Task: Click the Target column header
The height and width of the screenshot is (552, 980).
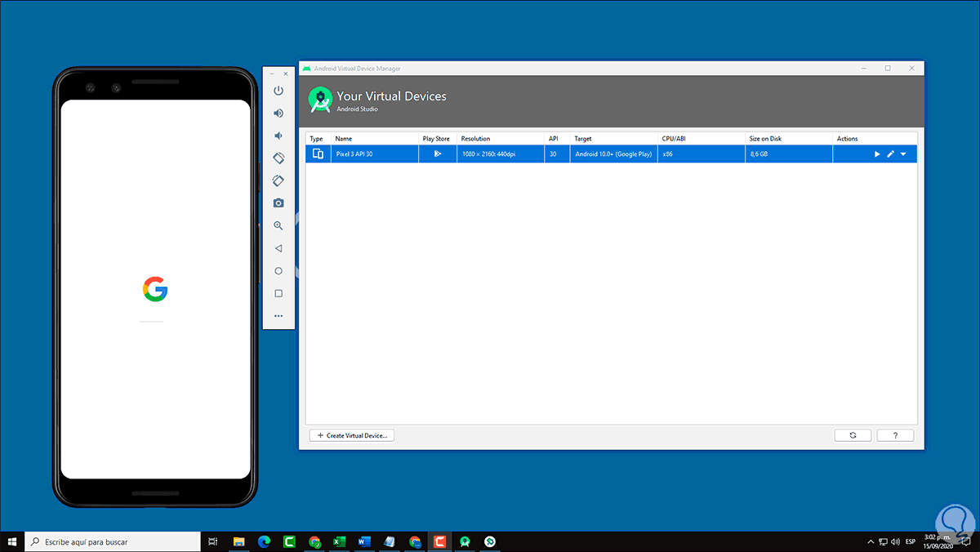Action: (583, 139)
